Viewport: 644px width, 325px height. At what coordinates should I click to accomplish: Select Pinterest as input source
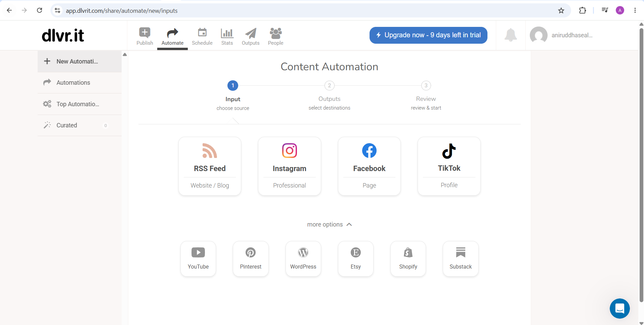[x=251, y=259]
